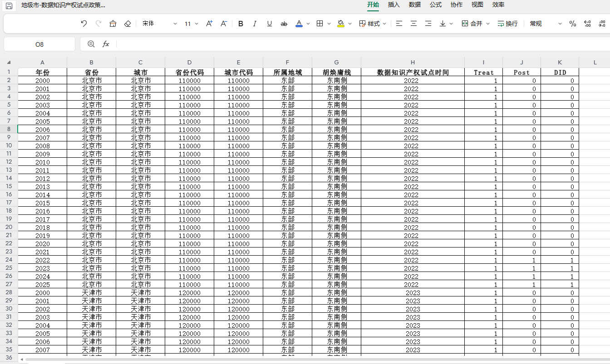The height and width of the screenshot is (364, 610).
Task: Toggle strikethrough formatting
Action: coord(284,24)
